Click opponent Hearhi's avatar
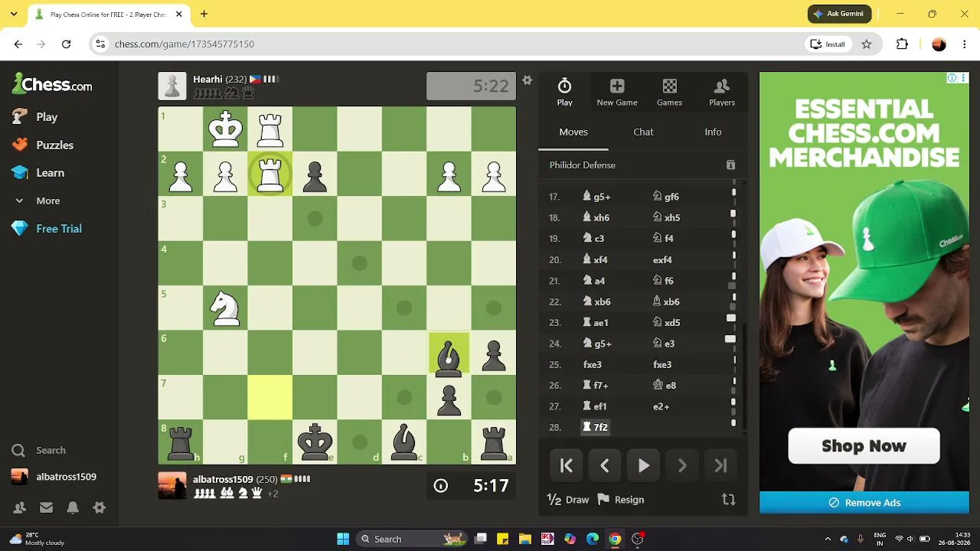This screenshot has height=551, width=980. [x=172, y=86]
